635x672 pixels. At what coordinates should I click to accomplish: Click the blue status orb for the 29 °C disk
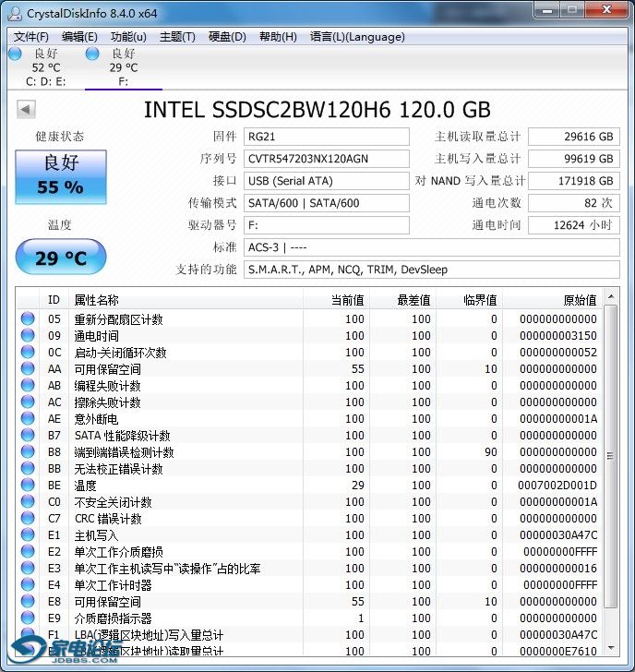click(x=92, y=54)
